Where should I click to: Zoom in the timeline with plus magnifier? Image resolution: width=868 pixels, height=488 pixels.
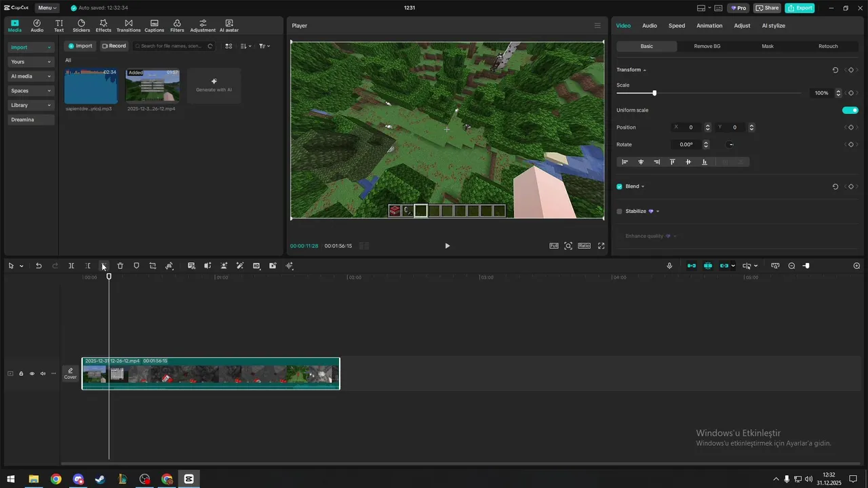click(x=856, y=266)
